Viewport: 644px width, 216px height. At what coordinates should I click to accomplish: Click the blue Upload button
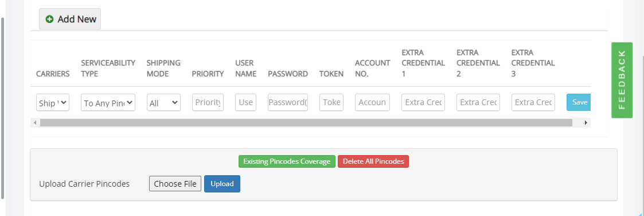pos(222,184)
